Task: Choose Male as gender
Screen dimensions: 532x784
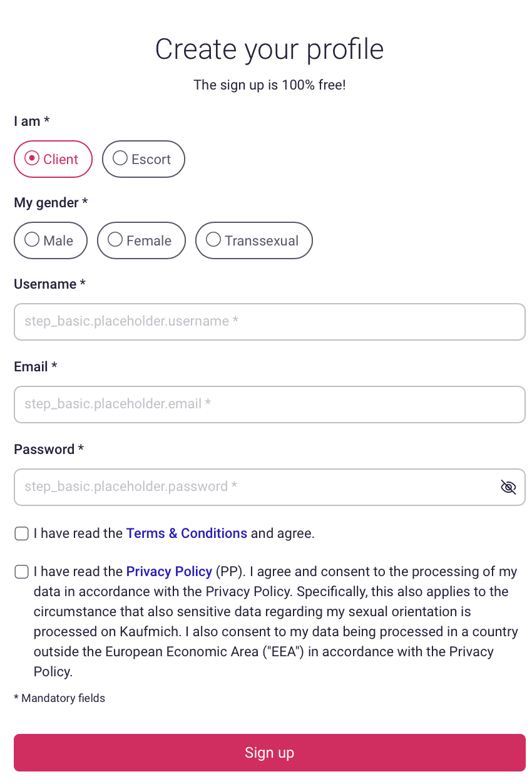Action: pos(51,240)
